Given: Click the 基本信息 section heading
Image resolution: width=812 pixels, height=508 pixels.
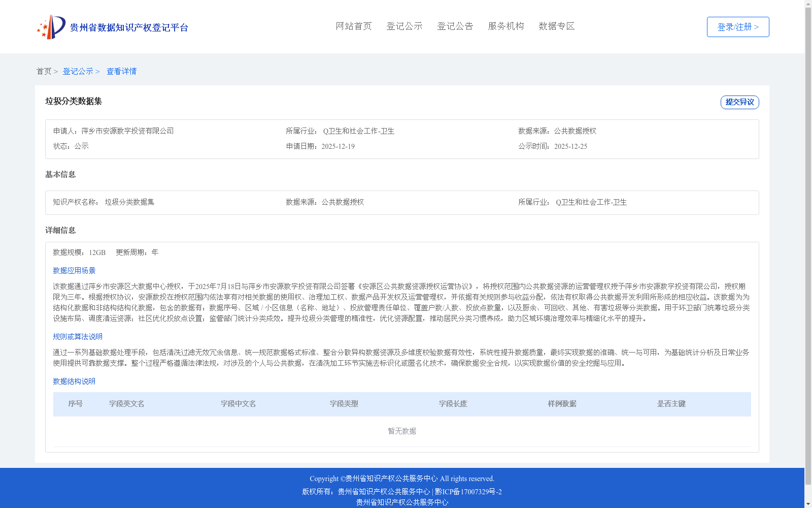Looking at the screenshot, I should (60, 175).
